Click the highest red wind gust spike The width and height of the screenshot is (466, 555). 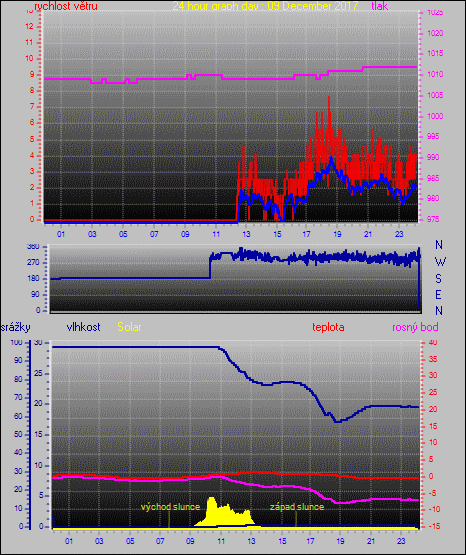pos(329,98)
